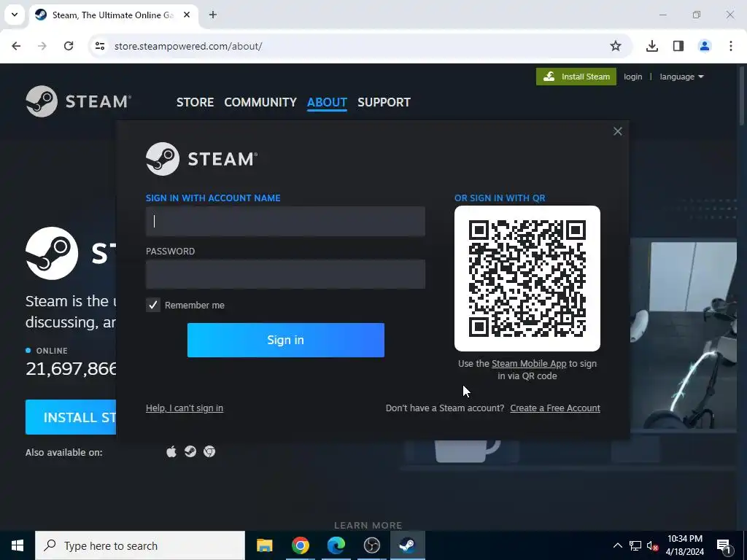Open the language dropdown

pyautogui.click(x=681, y=77)
